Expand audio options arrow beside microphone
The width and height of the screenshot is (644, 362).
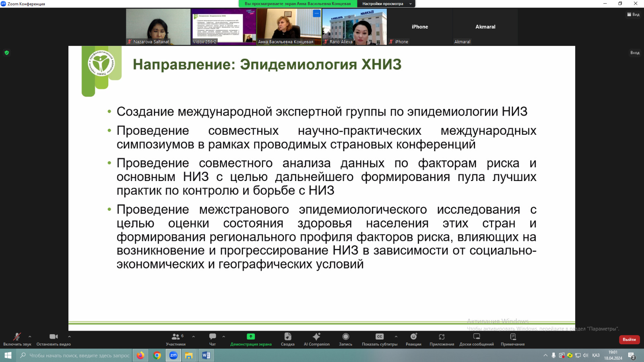click(x=30, y=337)
